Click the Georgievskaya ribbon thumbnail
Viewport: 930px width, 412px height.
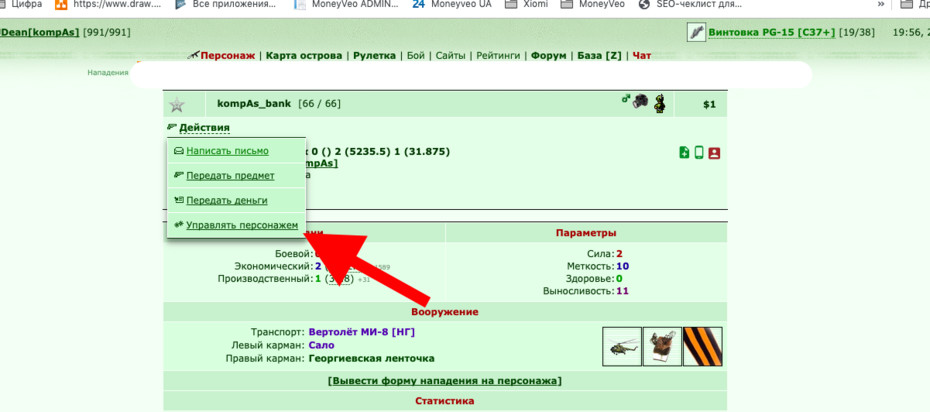pyautogui.click(x=702, y=347)
